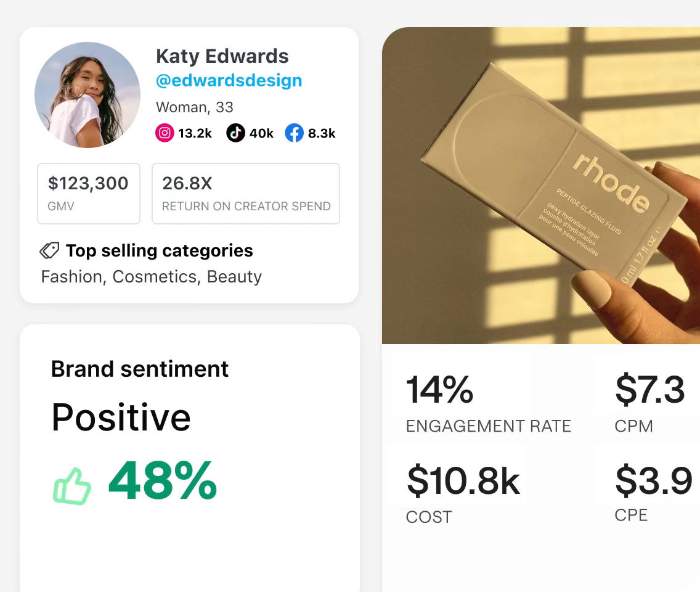Screen dimensions: 700x592
Task: Click Katy Edwards' profile picture
Action: tap(87, 95)
